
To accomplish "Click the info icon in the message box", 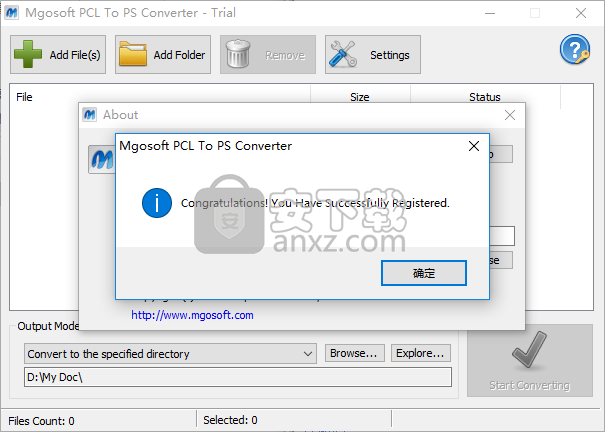I will [x=157, y=203].
